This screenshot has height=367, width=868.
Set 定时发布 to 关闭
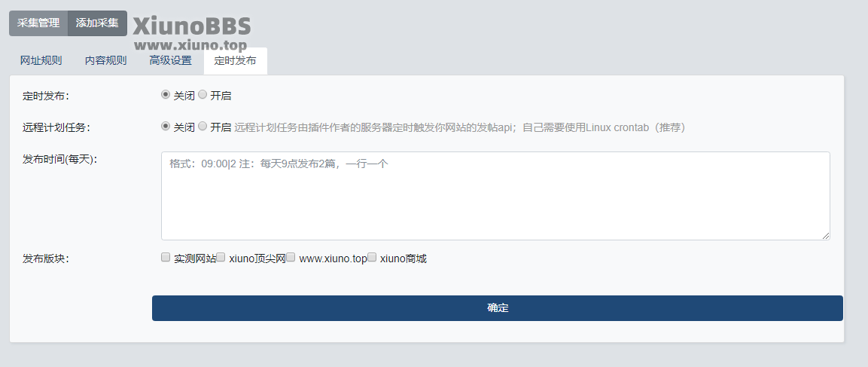click(165, 95)
